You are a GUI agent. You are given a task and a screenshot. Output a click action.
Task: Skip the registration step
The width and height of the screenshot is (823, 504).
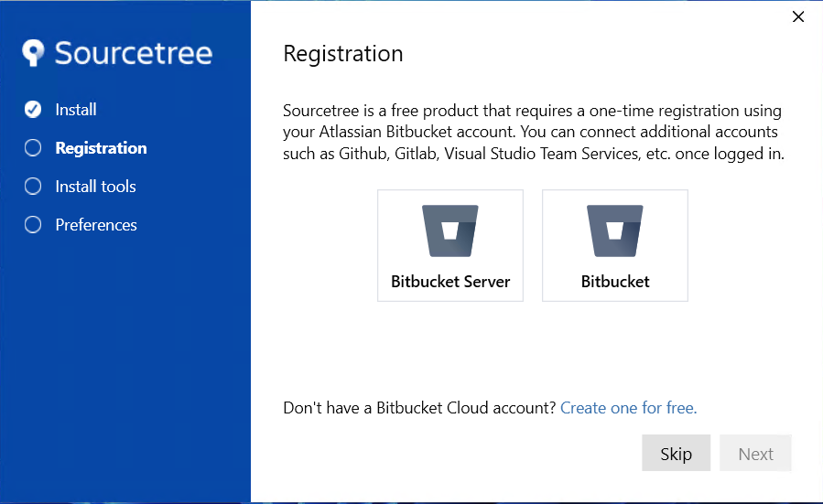pyautogui.click(x=676, y=453)
